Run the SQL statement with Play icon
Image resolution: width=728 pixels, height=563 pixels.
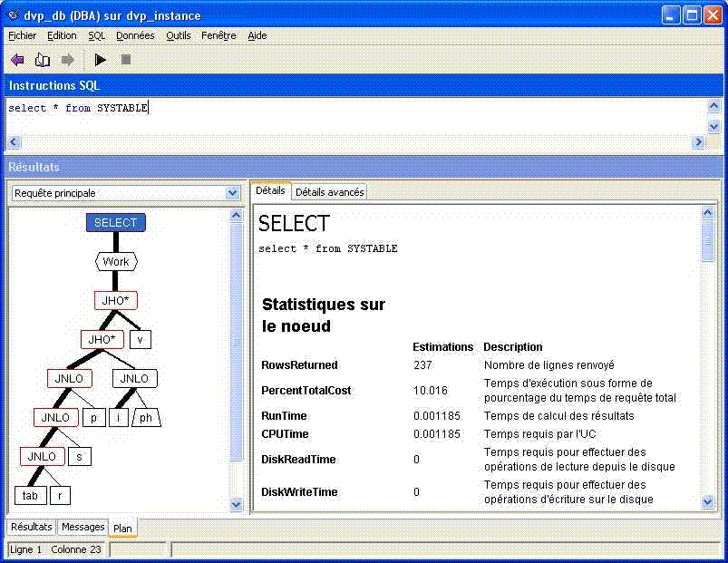click(101, 60)
